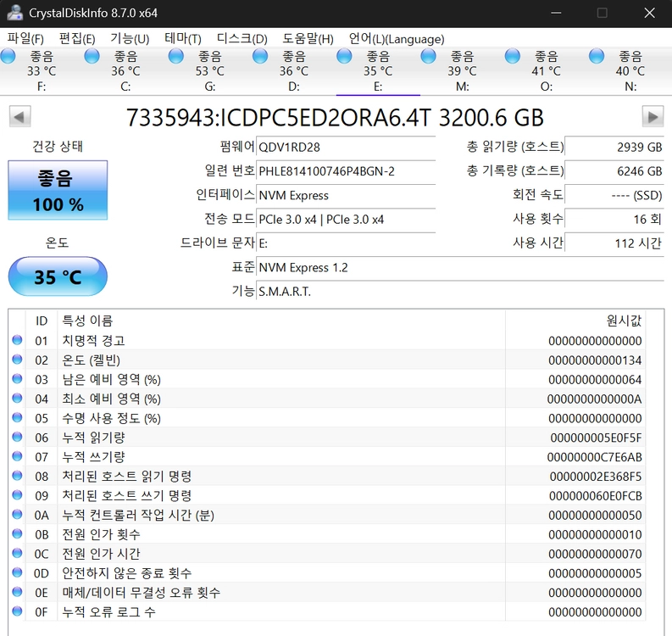Open the 도움말(H) menu

[x=308, y=39]
